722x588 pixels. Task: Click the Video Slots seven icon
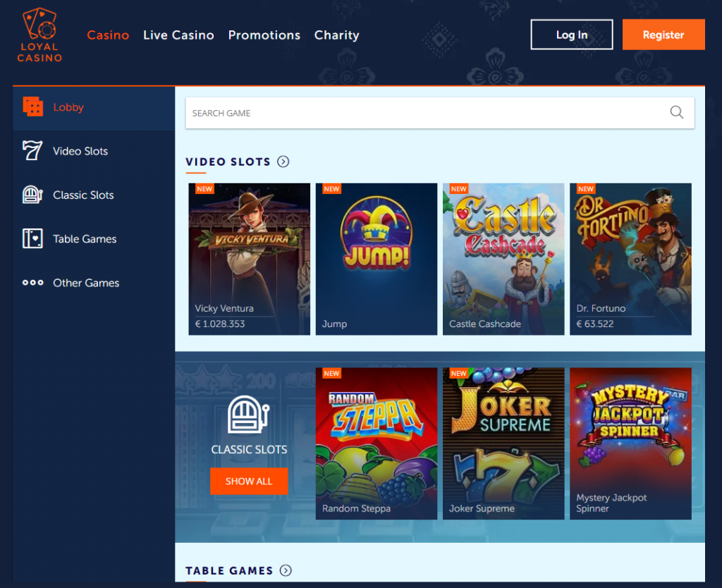tap(32, 151)
